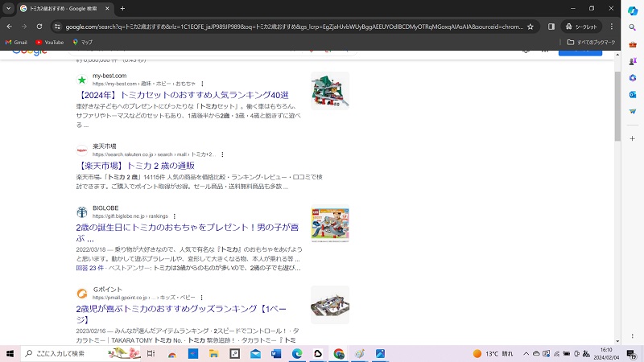The image size is (644, 362).
Task: Open the Windows Start menu
Action: 10,353
